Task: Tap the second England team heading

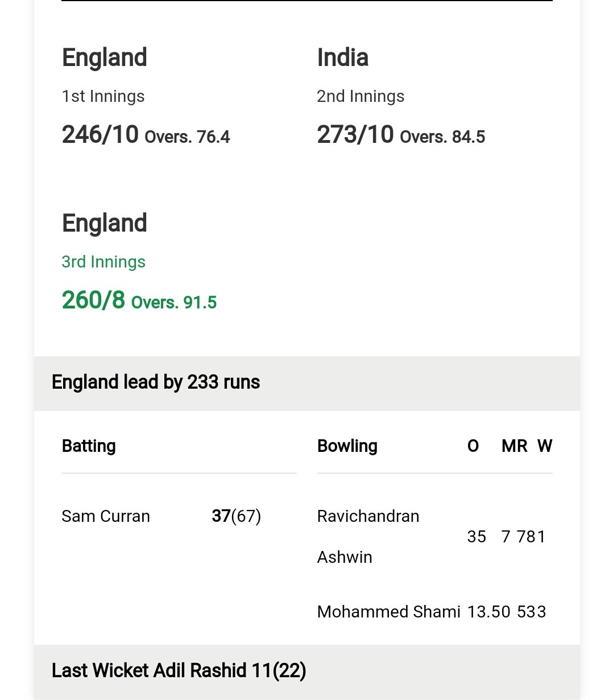Action: click(105, 223)
